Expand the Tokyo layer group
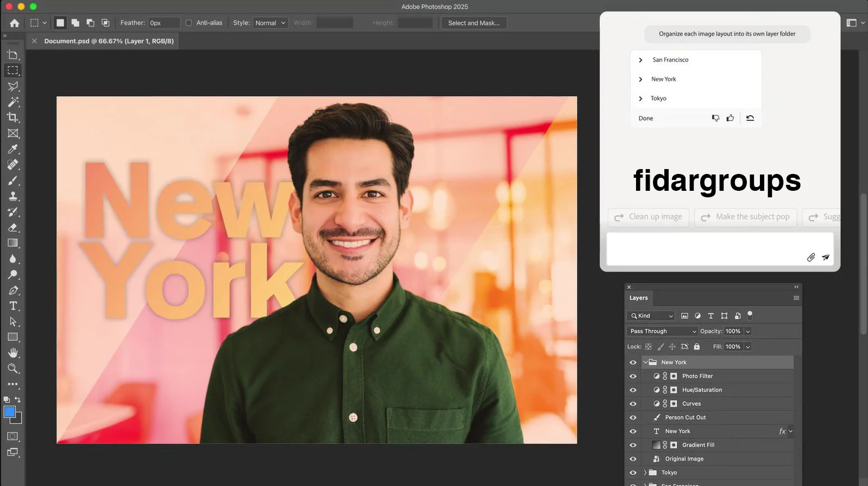The width and height of the screenshot is (868, 486). point(645,473)
